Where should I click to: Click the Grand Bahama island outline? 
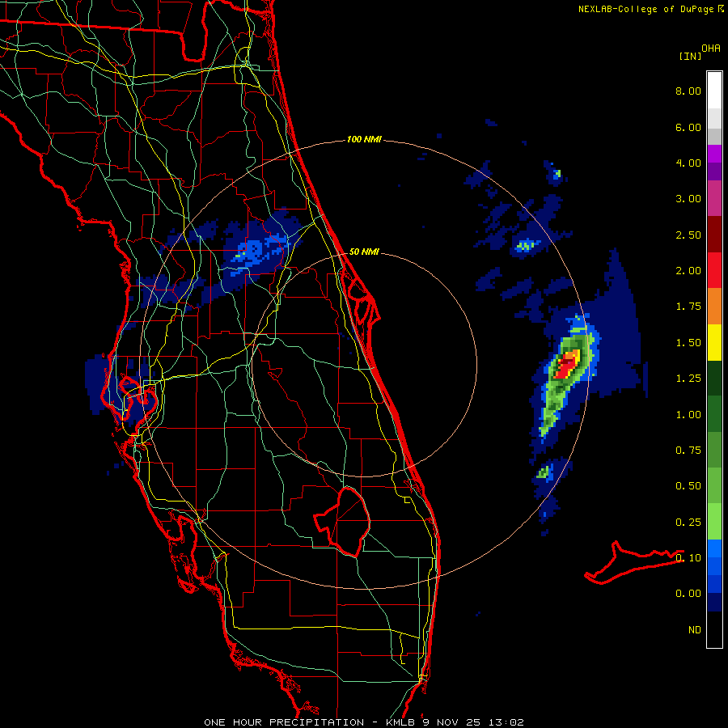click(633, 562)
